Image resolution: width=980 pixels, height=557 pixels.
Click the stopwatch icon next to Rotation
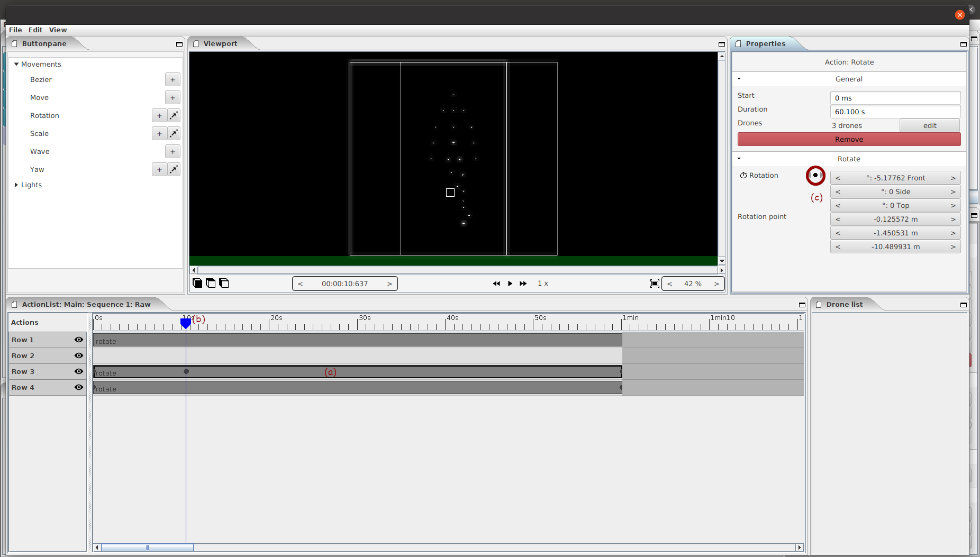click(743, 175)
